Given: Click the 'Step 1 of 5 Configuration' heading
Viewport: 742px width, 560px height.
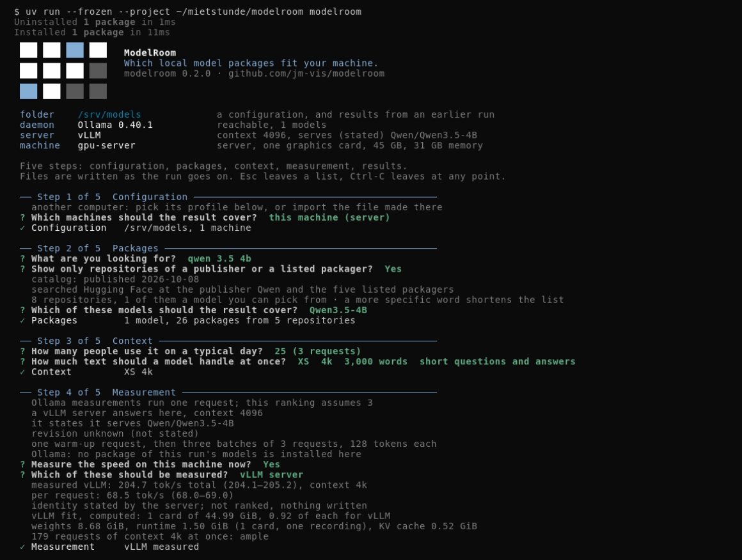Looking at the screenshot, I should point(112,197).
